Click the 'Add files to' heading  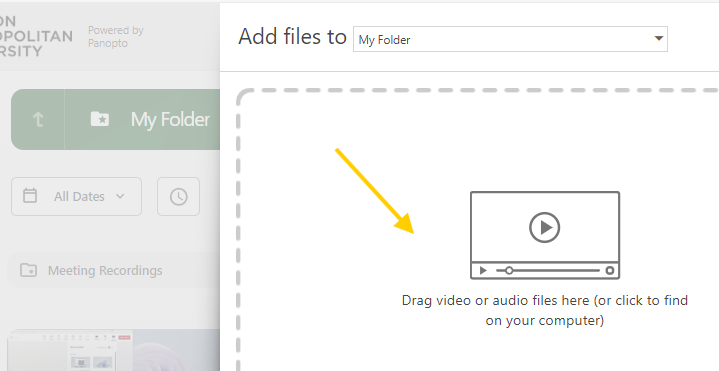(292, 36)
